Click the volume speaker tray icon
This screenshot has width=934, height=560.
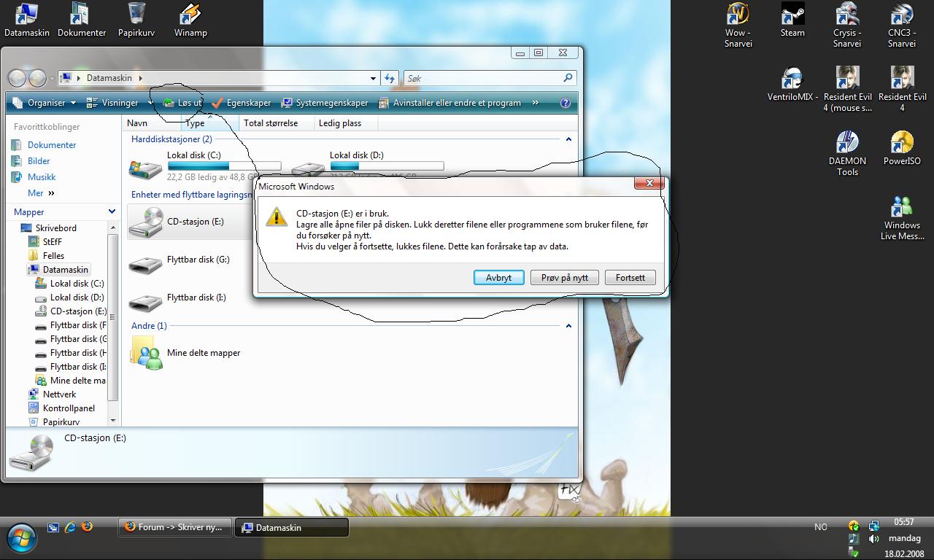[873, 539]
